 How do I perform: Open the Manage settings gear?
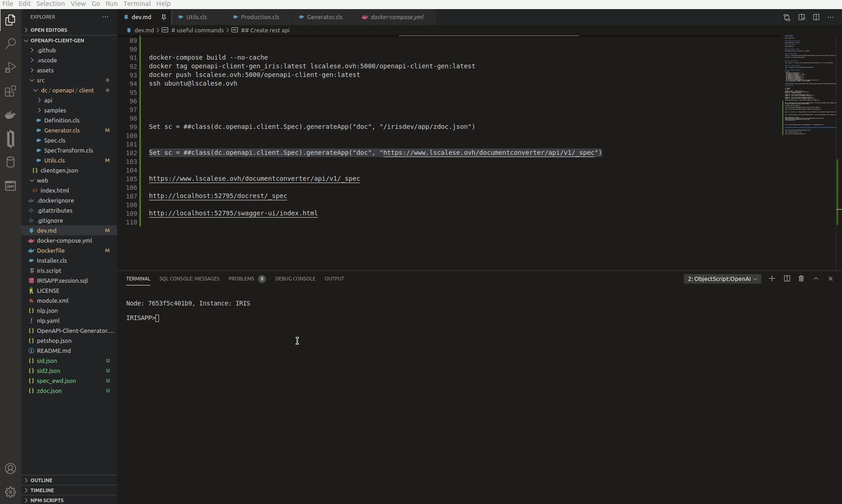(x=10, y=492)
